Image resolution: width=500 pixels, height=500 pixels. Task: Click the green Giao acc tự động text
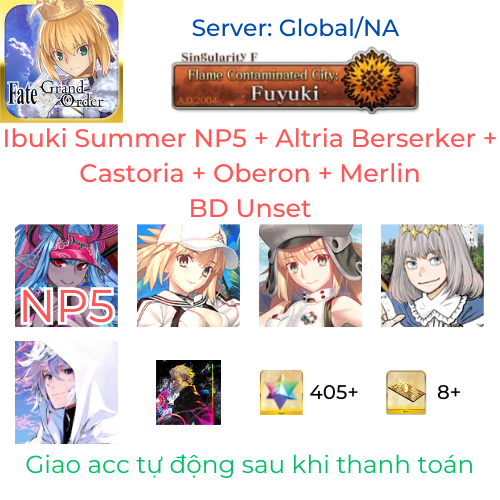pos(249,465)
